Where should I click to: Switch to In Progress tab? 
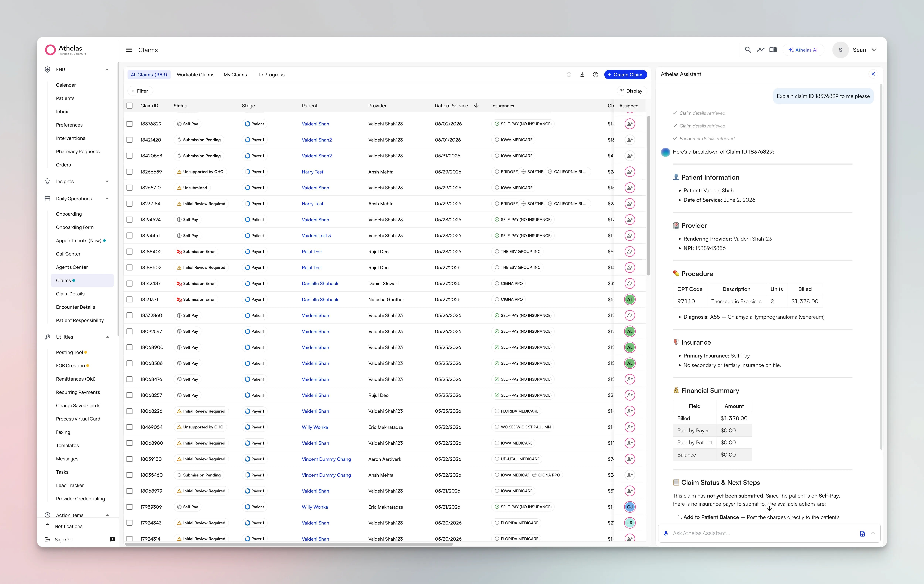pyautogui.click(x=272, y=74)
